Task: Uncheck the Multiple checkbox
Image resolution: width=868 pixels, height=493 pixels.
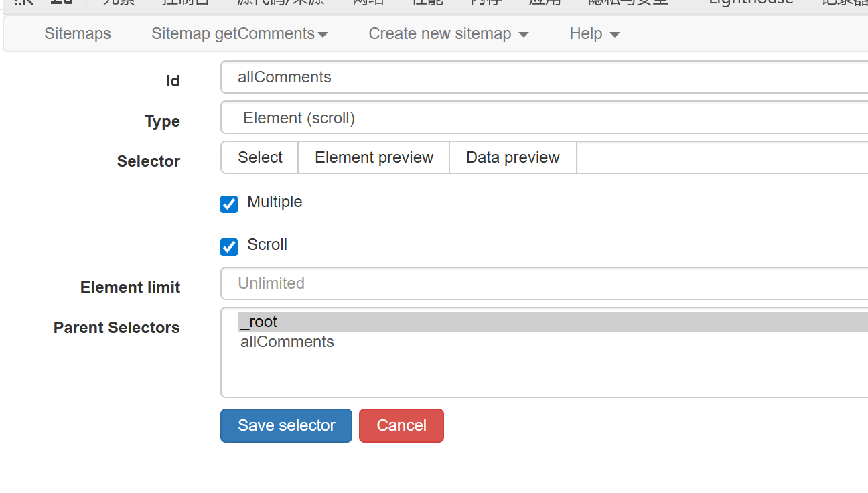Action: (x=229, y=204)
